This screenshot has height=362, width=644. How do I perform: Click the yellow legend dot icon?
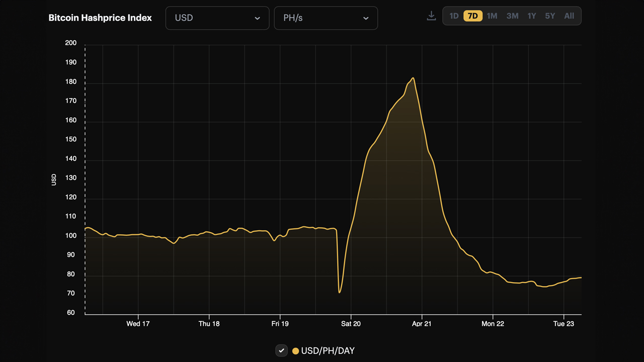[295, 350]
